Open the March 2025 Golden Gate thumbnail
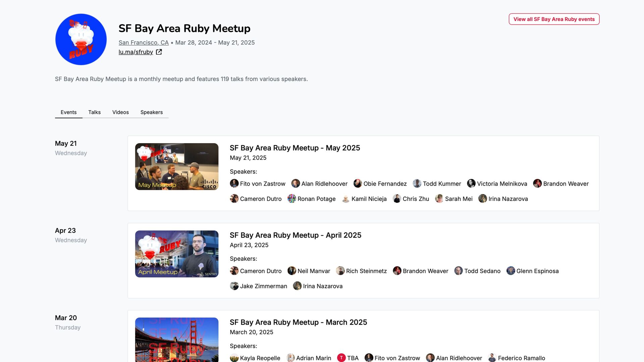The image size is (644, 362). 176,339
